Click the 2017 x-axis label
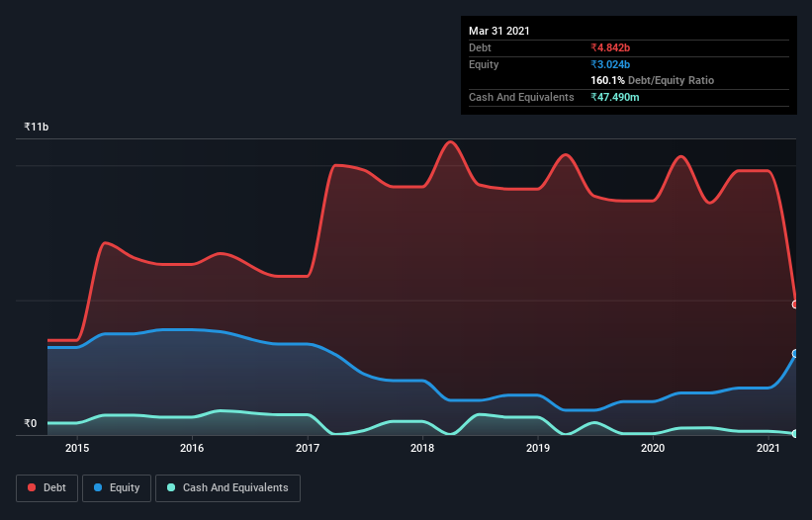This screenshot has width=812, height=520. pyautogui.click(x=308, y=448)
